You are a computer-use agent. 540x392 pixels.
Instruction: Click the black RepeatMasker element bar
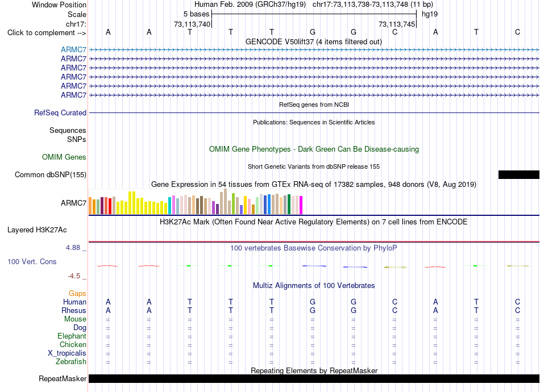[x=314, y=378]
